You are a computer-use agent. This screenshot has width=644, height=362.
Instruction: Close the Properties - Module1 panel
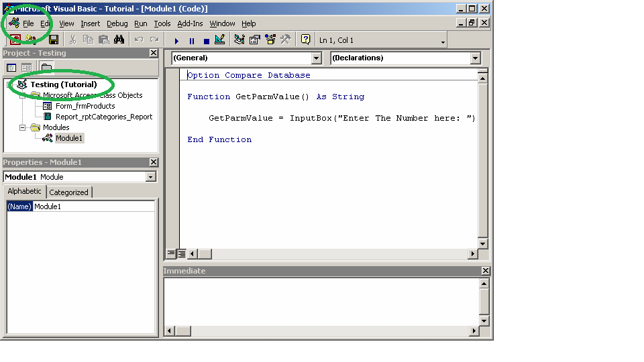153,162
